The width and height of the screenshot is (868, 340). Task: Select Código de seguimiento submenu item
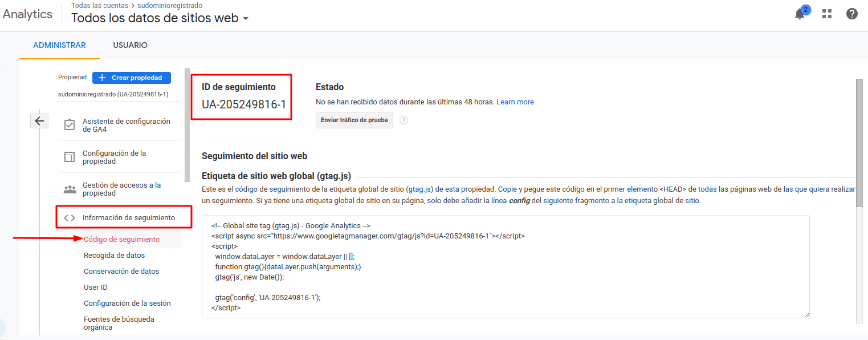tap(121, 240)
